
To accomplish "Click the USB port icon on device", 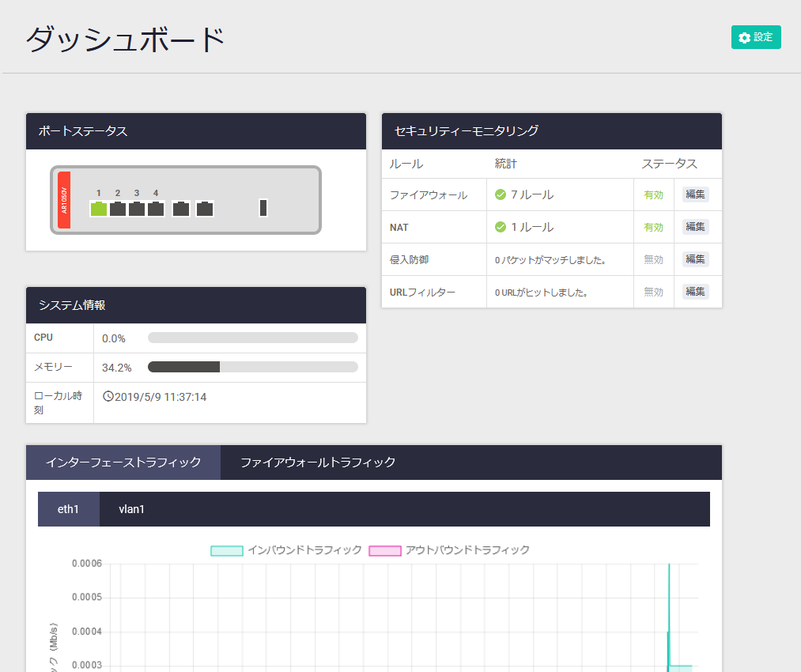I will tap(263, 208).
